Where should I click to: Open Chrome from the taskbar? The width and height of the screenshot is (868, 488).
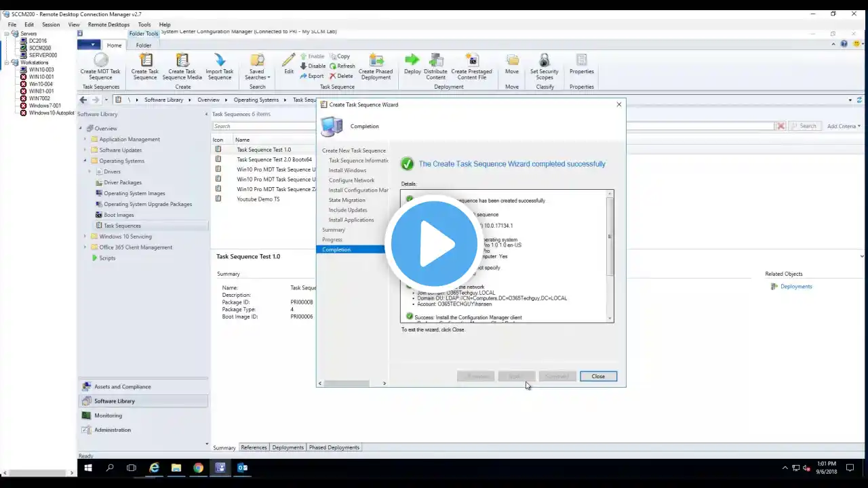coord(198,468)
